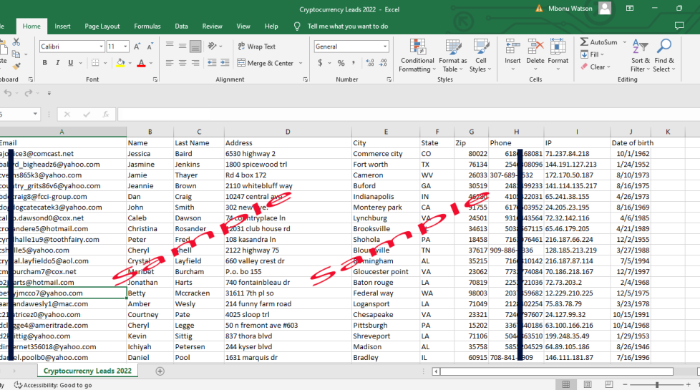This screenshot has height=390, width=700.
Task: Click Align Right icon
Action: [x=196, y=63]
